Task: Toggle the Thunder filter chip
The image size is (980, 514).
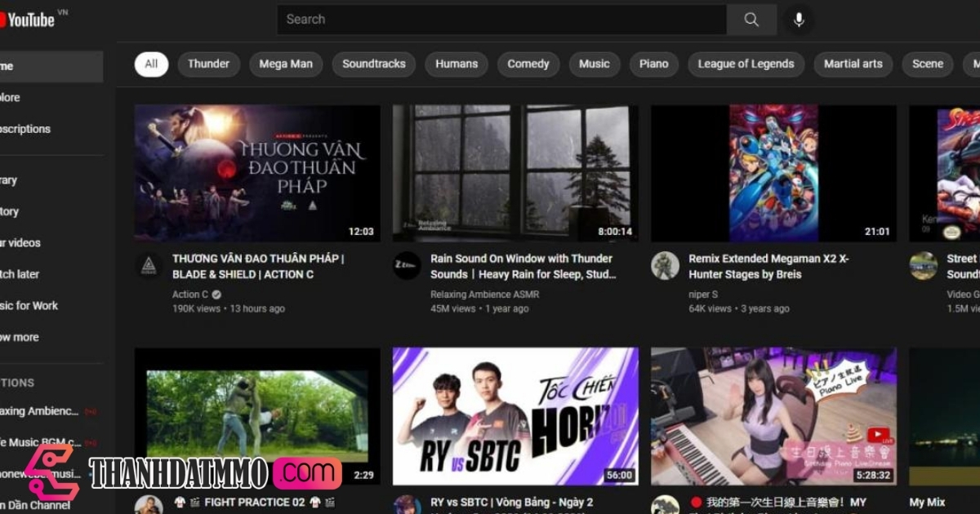Action: (208, 64)
